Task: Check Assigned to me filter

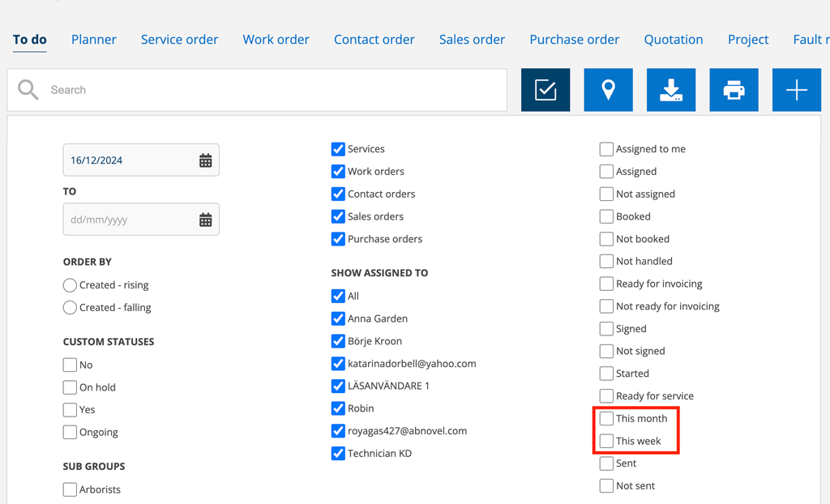Action: (606, 149)
